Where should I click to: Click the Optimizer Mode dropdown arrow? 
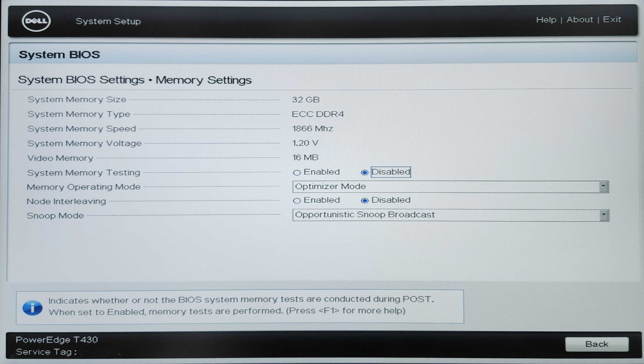(603, 187)
